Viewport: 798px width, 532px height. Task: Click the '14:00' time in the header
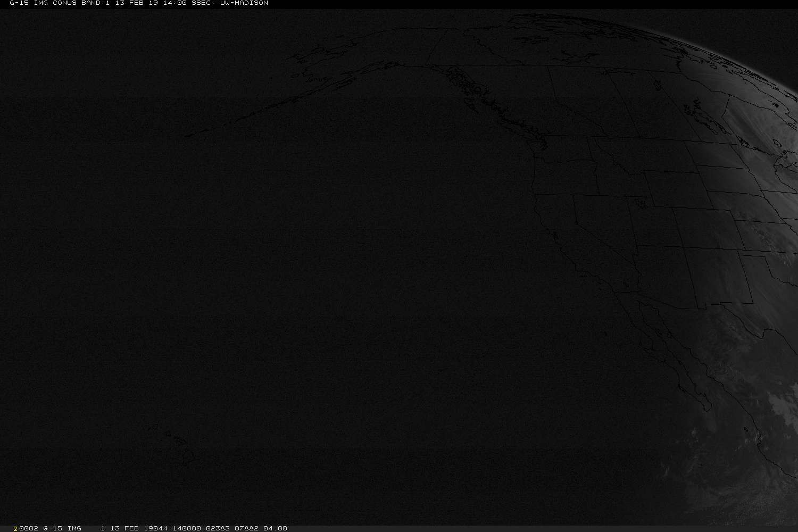[x=174, y=3]
